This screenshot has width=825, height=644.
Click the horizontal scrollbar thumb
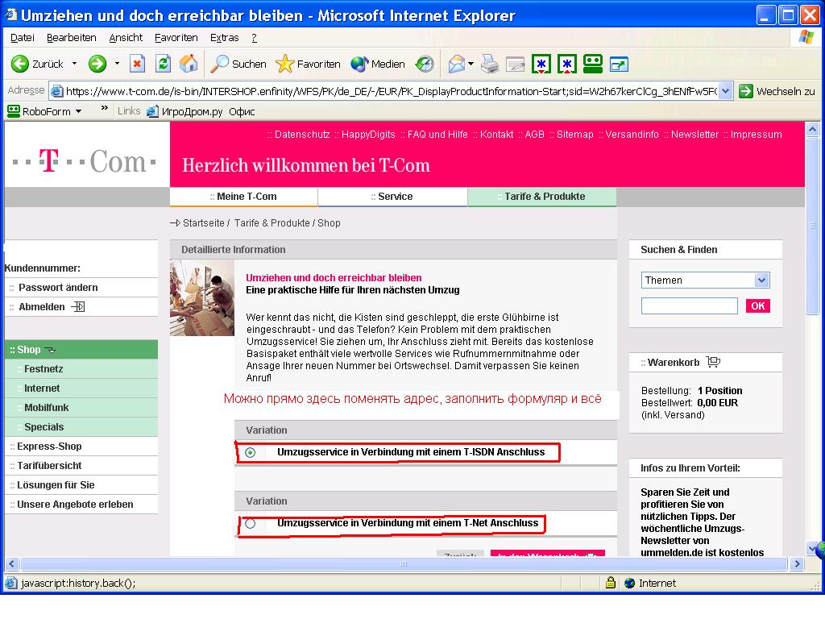(x=404, y=564)
